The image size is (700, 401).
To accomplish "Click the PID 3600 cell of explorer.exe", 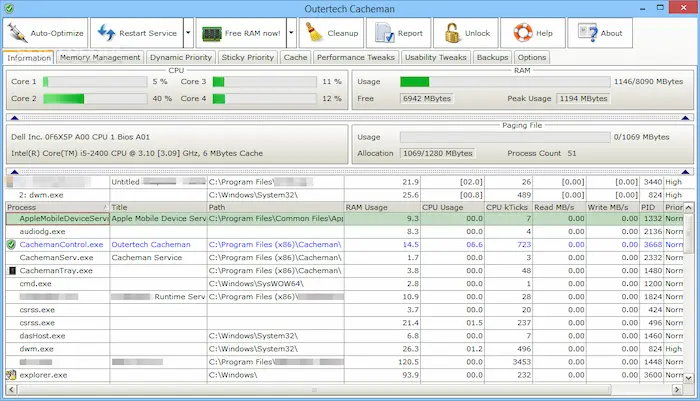I will click(x=652, y=375).
